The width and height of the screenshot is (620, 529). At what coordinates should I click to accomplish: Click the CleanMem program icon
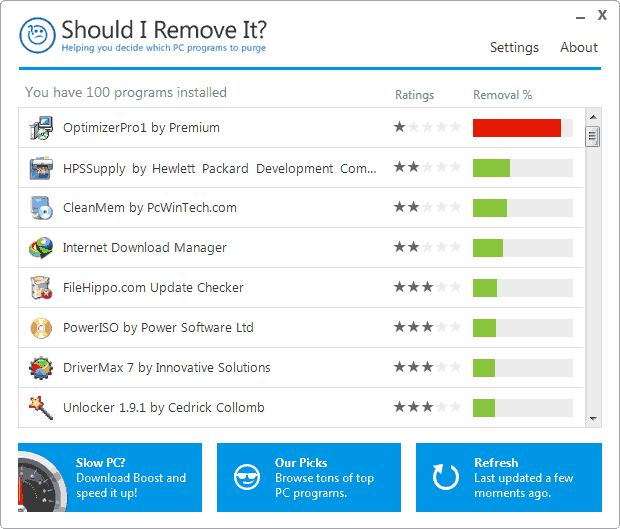[x=41, y=208]
